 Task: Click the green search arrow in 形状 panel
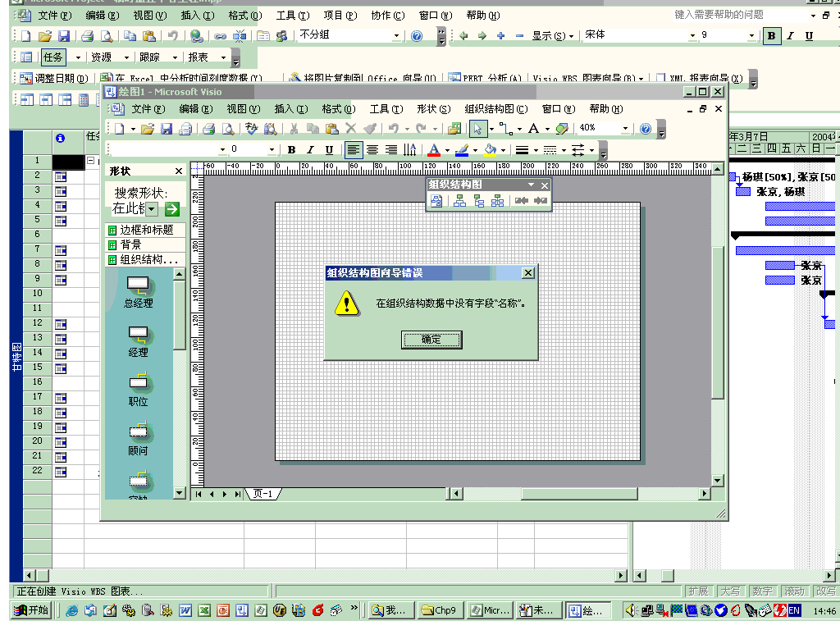tap(172, 209)
